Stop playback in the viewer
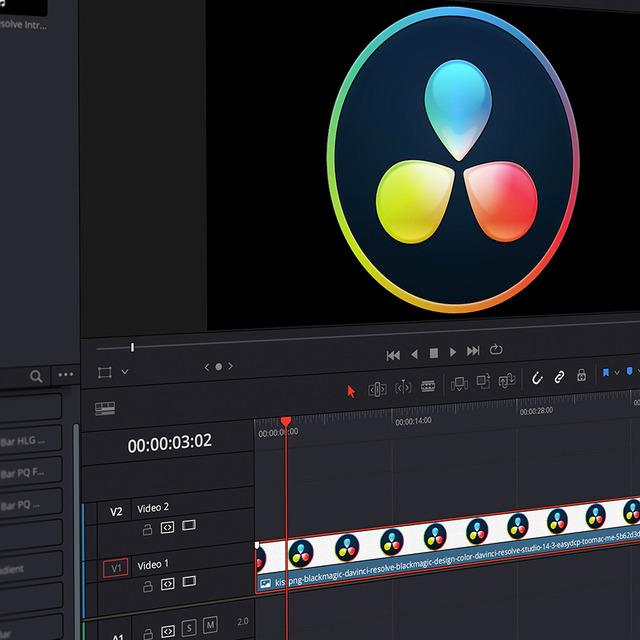640x640 pixels. 434,353
